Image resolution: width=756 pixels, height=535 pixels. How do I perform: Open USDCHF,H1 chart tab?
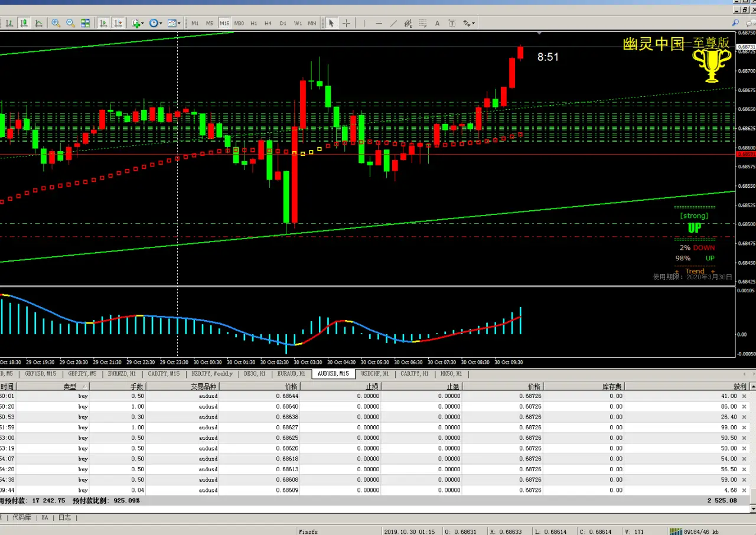point(375,374)
